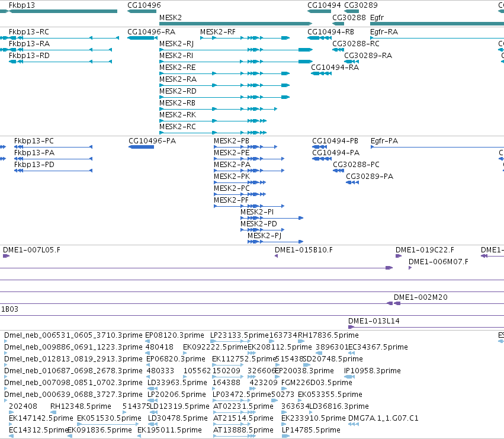Click EST Dmel_neb_006531_0605_3710.3prime
504x439 pixels.
click(x=73, y=335)
